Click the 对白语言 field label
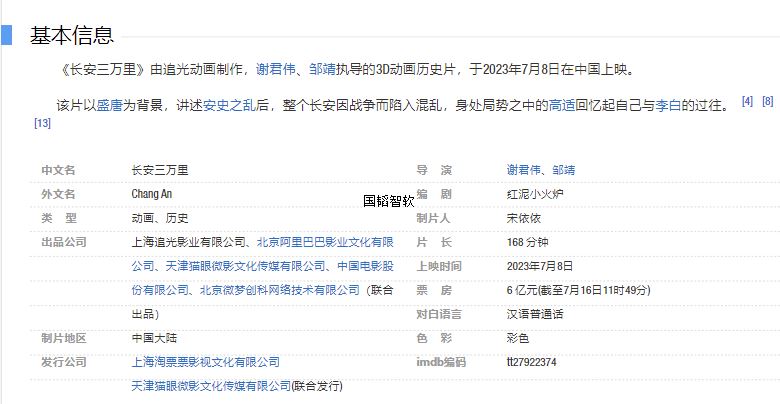This screenshot has height=404, width=780. 439,314
